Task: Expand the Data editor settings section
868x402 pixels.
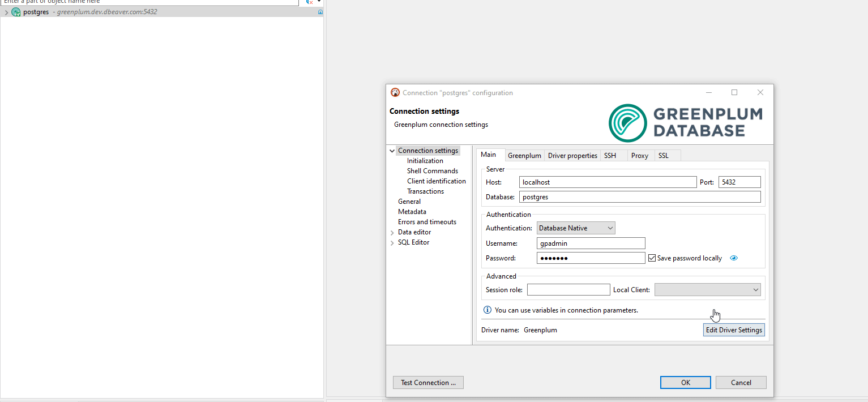Action: (392, 232)
